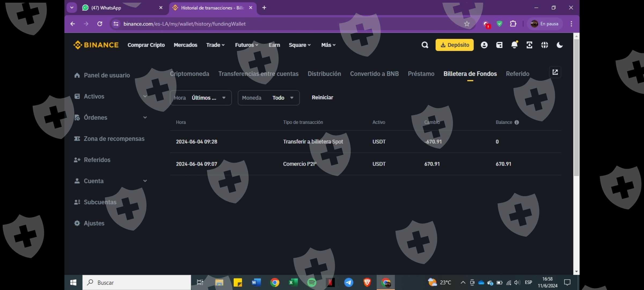Toggle dark mode moon icon
644x290 pixels.
[x=559, y=45]
